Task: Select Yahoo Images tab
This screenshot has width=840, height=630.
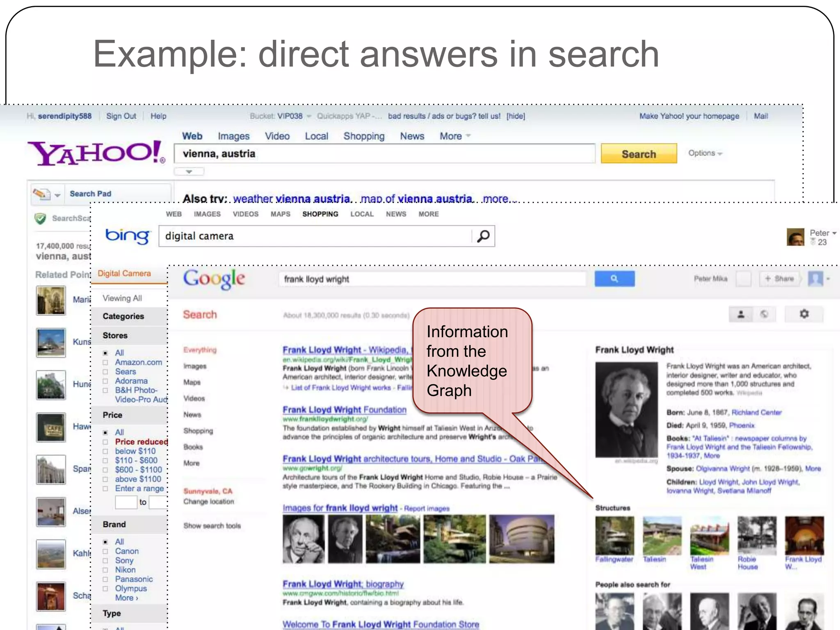Action: coord(233,136)
